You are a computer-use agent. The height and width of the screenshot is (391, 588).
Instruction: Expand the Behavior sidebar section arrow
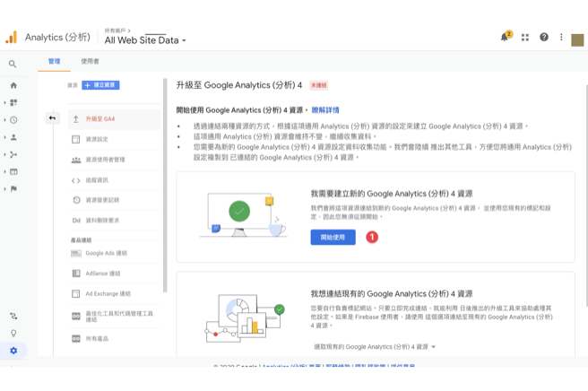[x=4, y=172]
